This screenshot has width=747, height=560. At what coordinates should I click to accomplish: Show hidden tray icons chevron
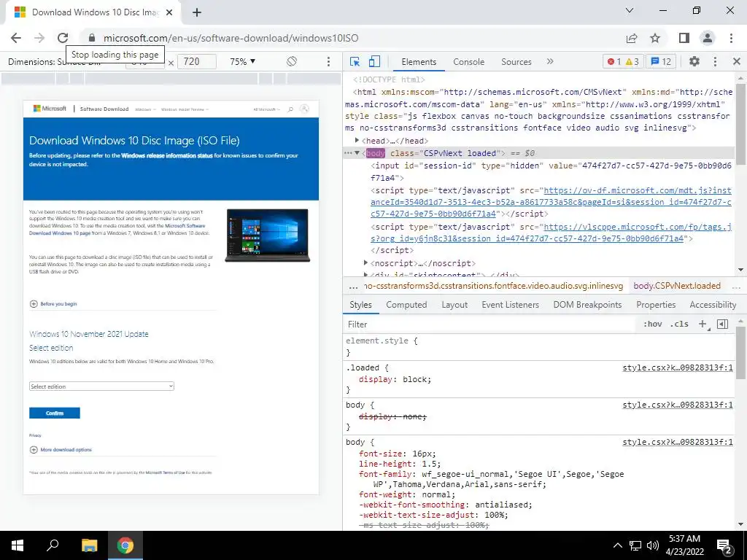[617, 545]
